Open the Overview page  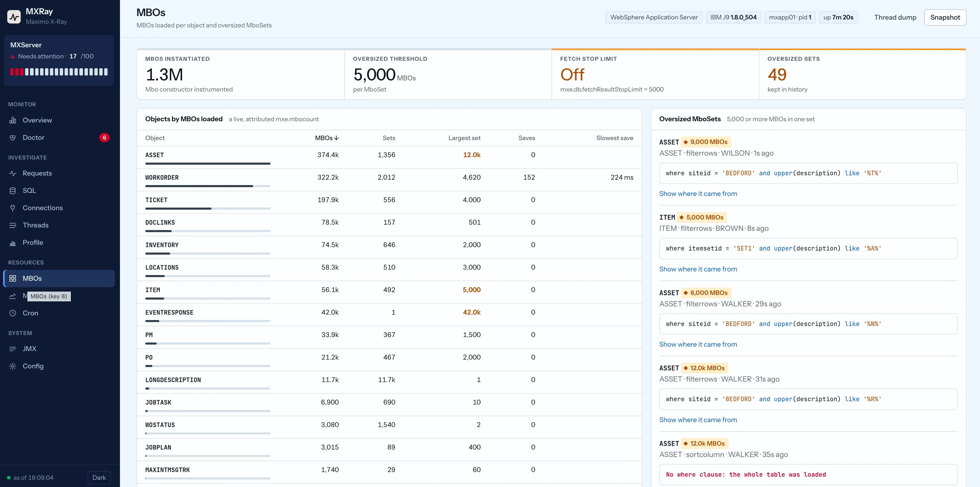(x=59, y=120)
